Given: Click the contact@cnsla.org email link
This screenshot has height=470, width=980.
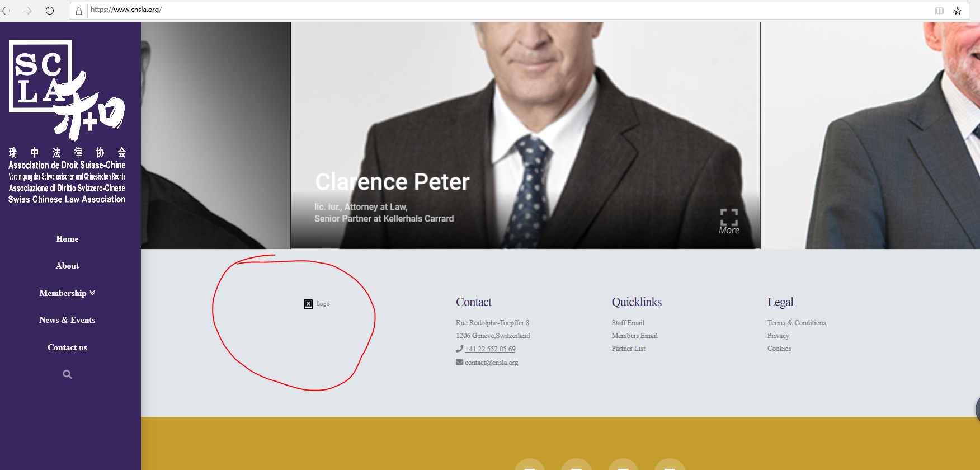Looking at the screenshot, I should pyautogui.click(x=491, y=363).
